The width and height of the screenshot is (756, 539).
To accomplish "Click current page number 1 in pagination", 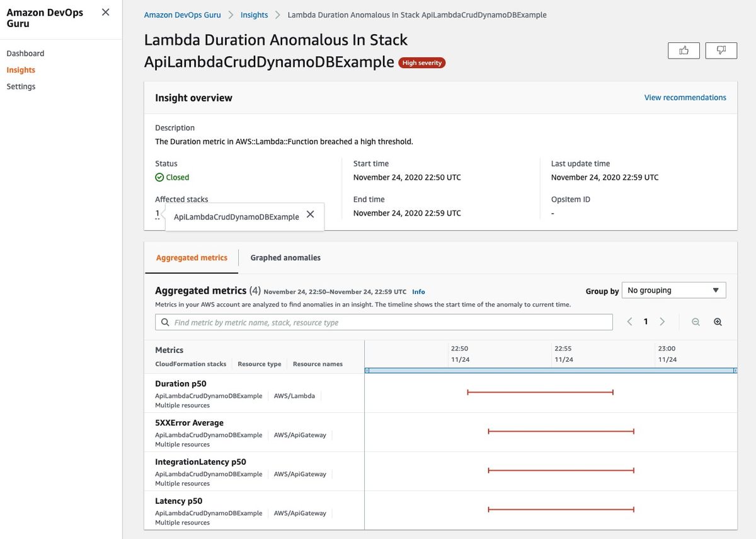I will 646,322.
